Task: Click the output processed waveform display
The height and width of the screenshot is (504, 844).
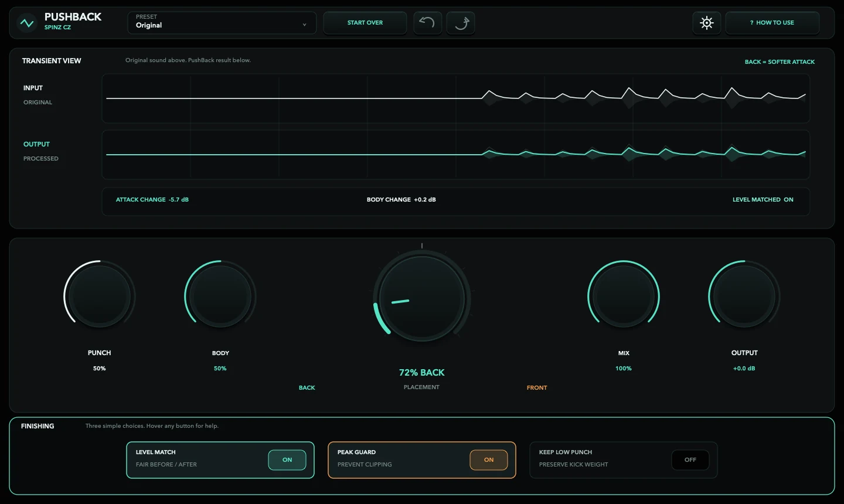Action: point(456,155)
